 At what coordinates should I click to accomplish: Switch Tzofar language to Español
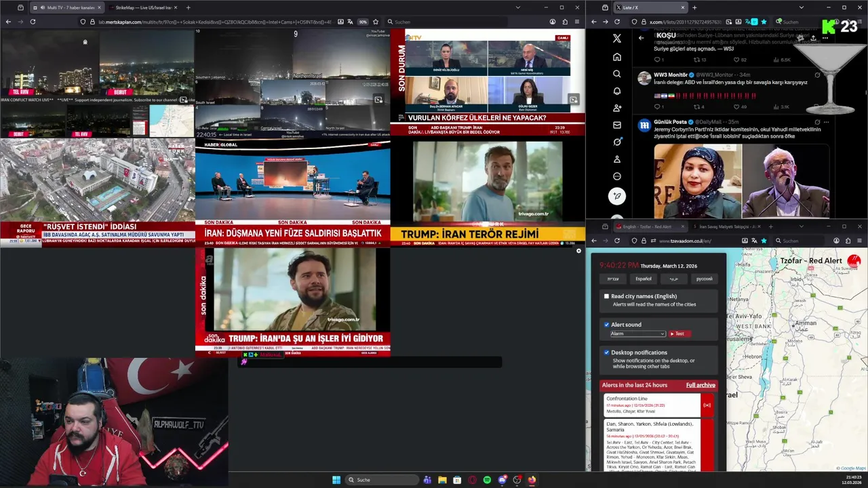coord(643,279)
